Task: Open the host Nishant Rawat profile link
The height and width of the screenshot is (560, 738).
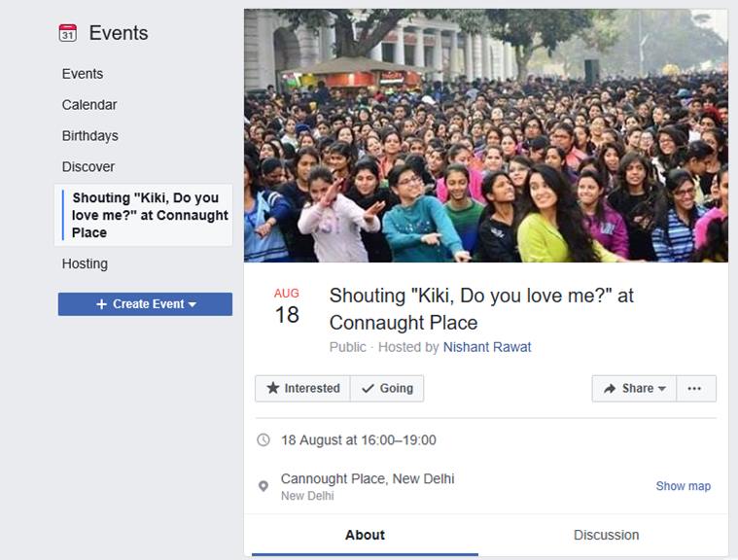Action: point(487,347)
